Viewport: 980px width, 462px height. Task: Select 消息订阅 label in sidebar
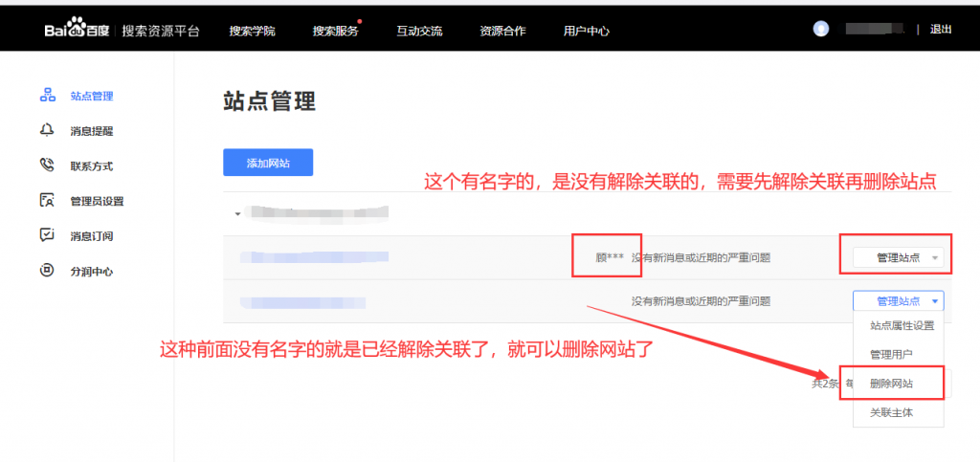tap(92, 236)
